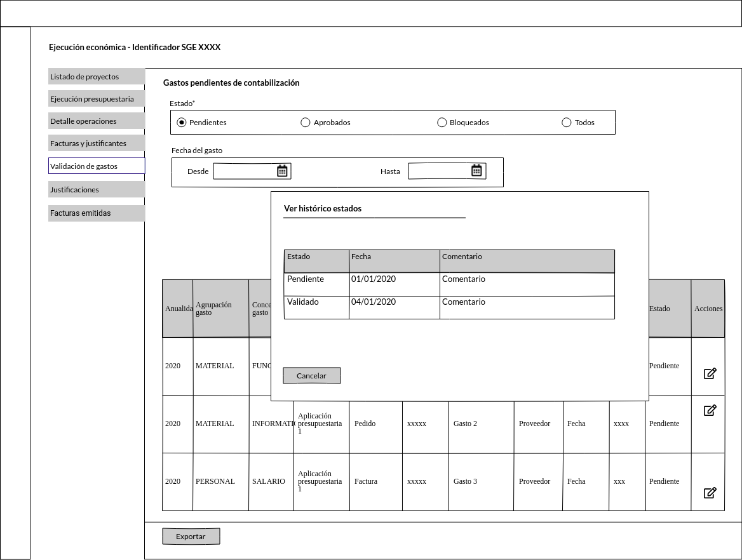Open Facturas emitidas in sidebar
Screen dimensions: 742x560
[97, 213]
